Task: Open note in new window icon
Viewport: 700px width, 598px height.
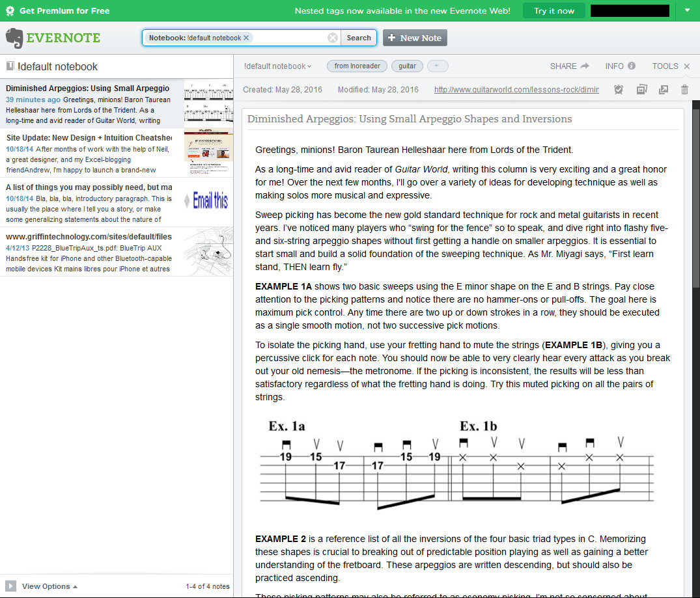Action: click(x=664, y=90)
